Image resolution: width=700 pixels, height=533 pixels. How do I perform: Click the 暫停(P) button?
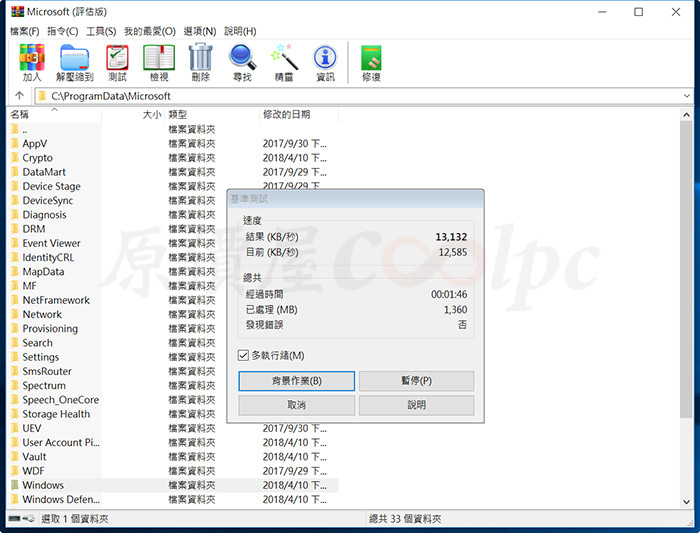pyautogui.click(x=416, y=381)
